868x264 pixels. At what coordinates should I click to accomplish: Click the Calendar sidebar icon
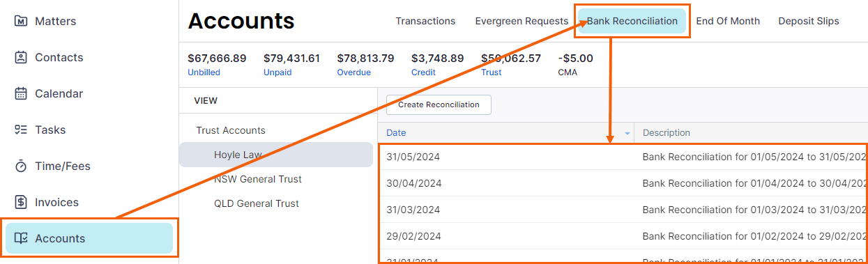pyautogui.click(x=21, y=93)
